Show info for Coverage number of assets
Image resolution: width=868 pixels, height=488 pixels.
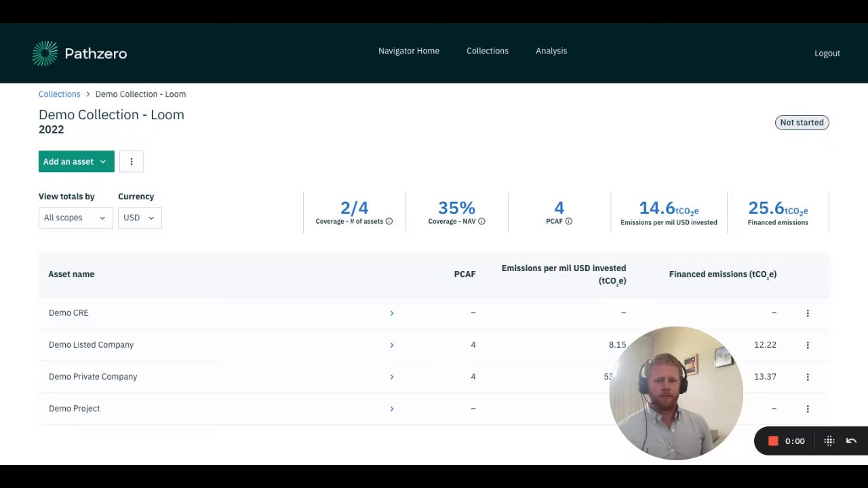pos(389,222)
